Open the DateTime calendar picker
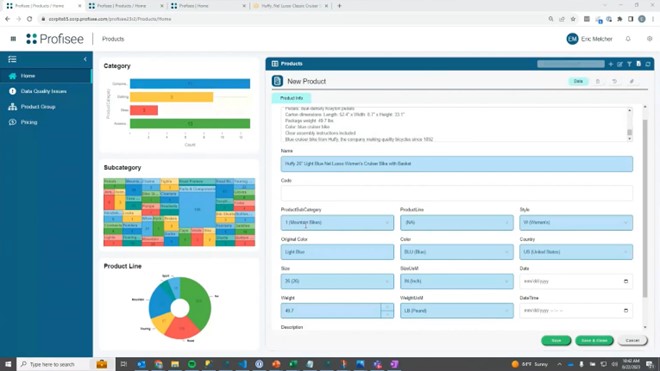Viewport: 660px width, 371px height. 626,311
